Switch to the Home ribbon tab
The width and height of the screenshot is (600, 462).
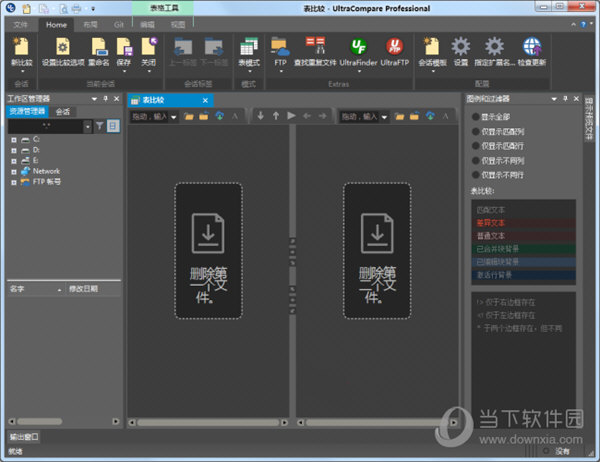pyautogui.click(x=56, y=25)
